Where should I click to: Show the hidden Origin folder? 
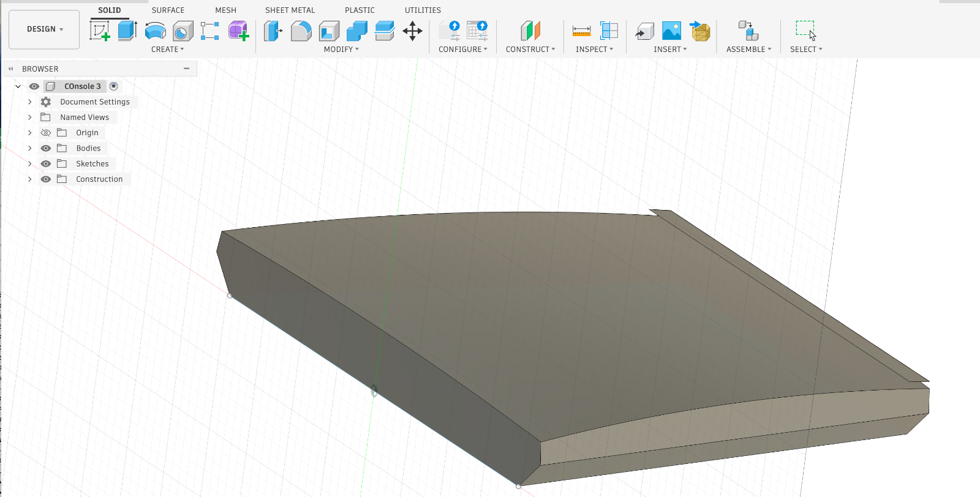(x=46, y=133)
